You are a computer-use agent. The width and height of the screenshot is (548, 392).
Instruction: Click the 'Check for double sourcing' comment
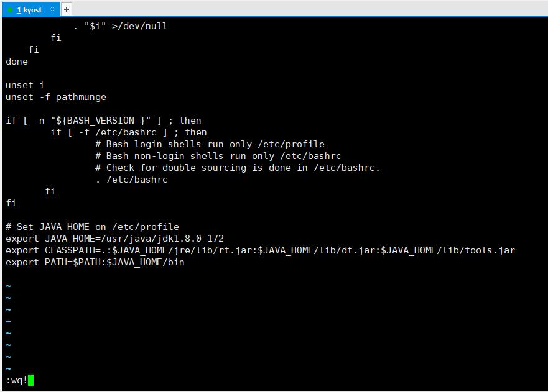238,168
